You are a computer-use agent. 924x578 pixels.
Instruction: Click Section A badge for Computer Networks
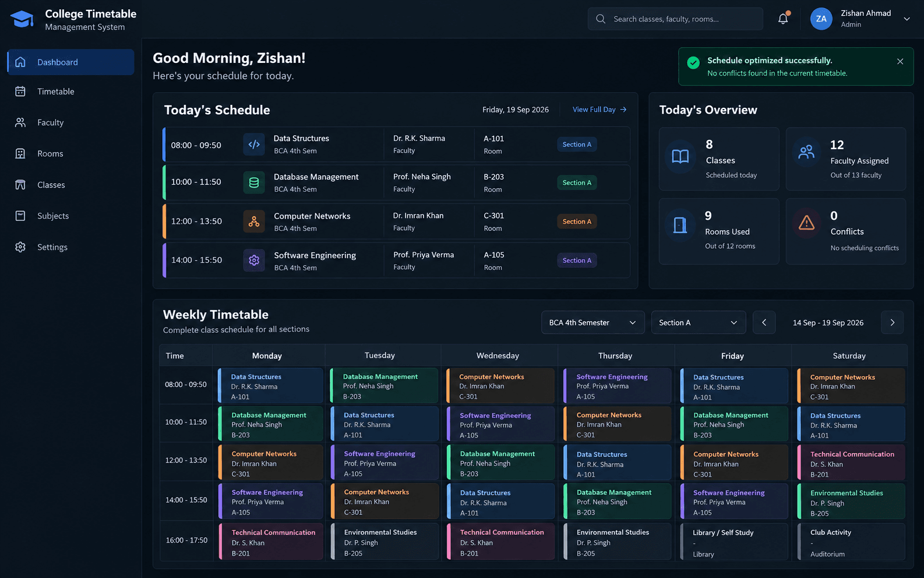click(x=577, y=221)
